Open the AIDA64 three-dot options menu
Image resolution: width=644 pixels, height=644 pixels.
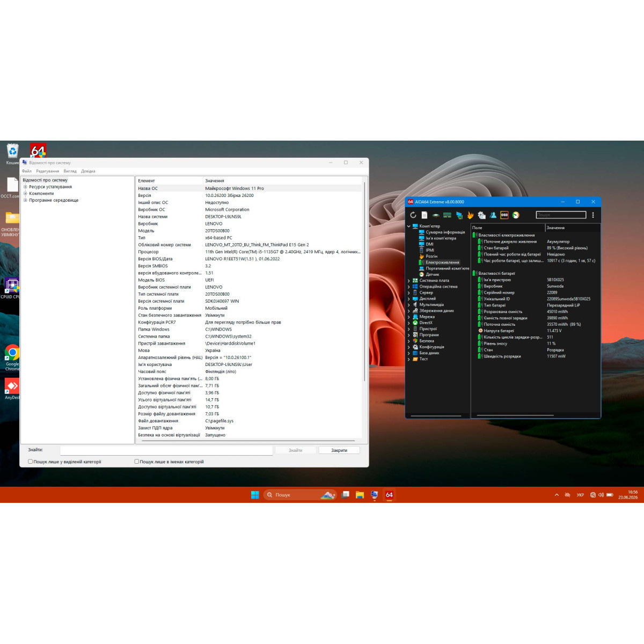click(x=593, y=215)
